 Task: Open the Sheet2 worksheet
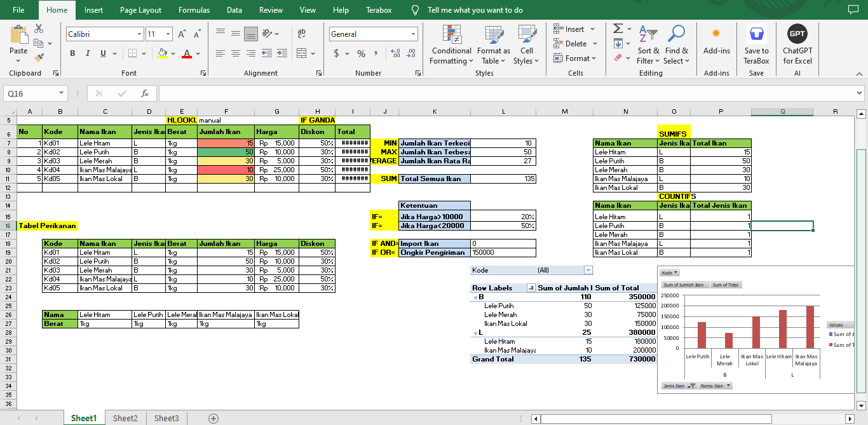coord(125,418)
